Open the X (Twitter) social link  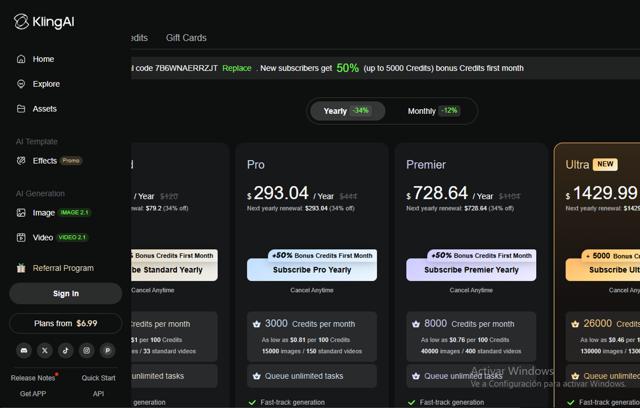(45, 350)
